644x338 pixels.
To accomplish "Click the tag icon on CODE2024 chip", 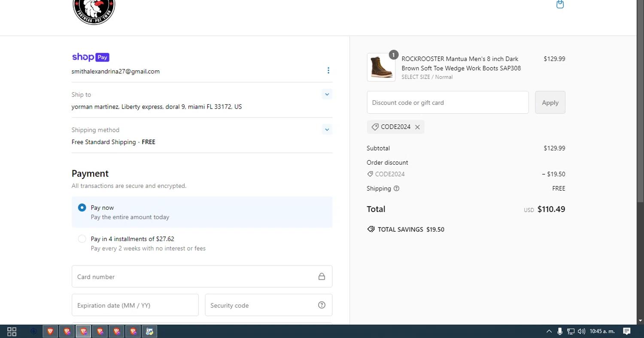I will (x=375, y=127).
